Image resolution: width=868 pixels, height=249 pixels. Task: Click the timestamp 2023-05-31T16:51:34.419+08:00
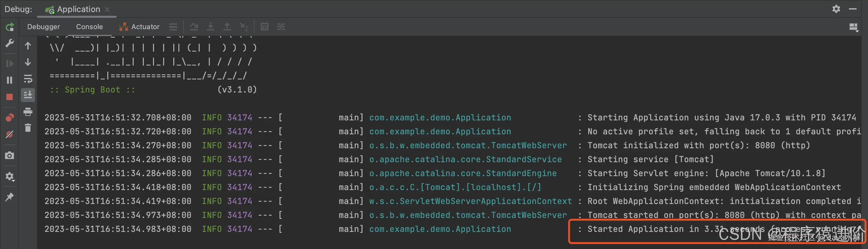[118, 201]
